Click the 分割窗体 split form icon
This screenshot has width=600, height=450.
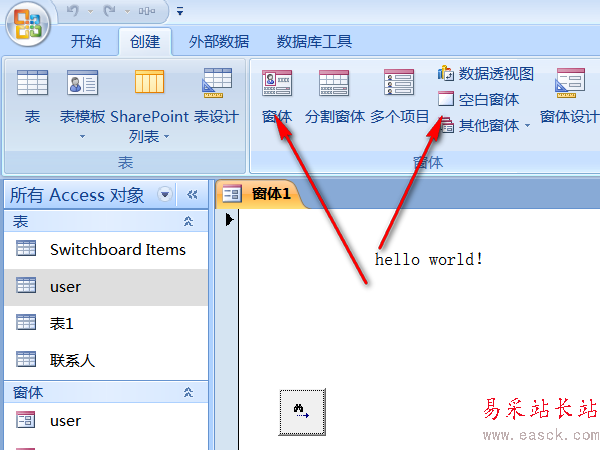(334, 83)
